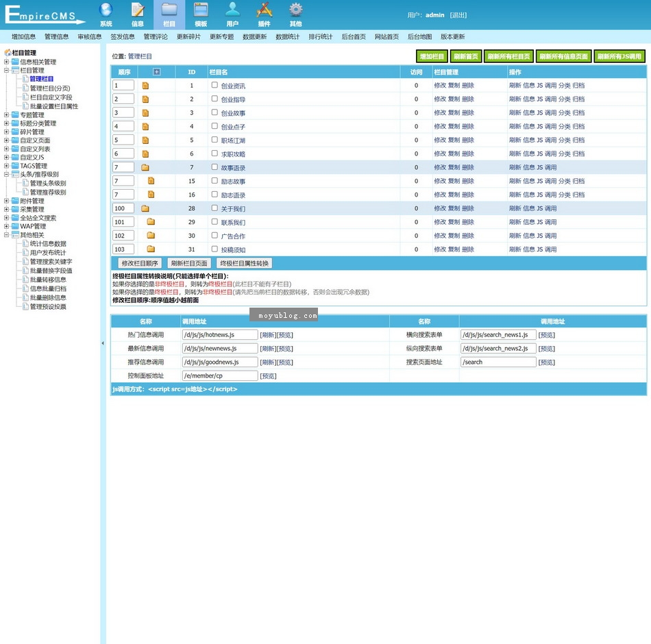Click the 热门信息调用 address field
This screenshot has height=644, width=651.
click(220, 334)
